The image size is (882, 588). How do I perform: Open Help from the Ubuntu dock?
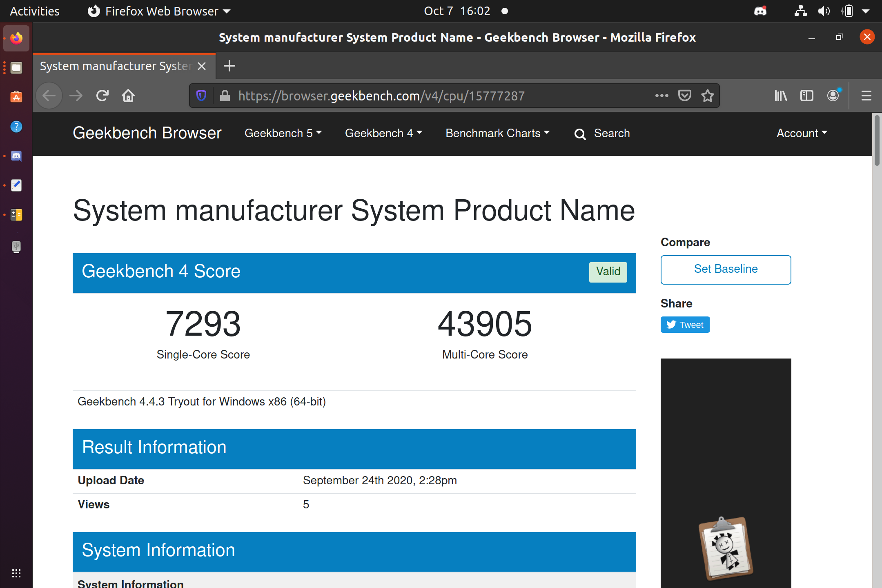(x=16, y=127)
